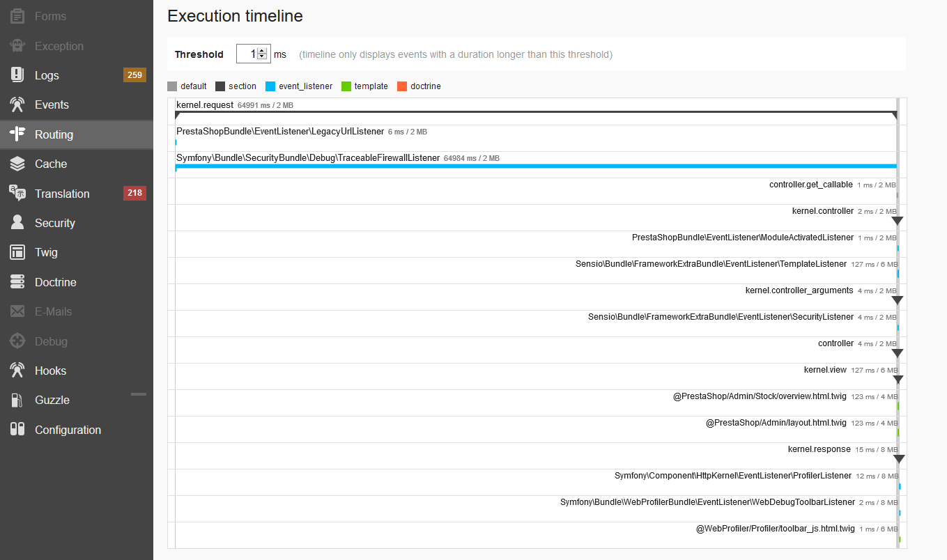The width and height of the screenshot is (947, 560).
Task: Click the kernel.controller triangle marker
Action: click(898, 221)
